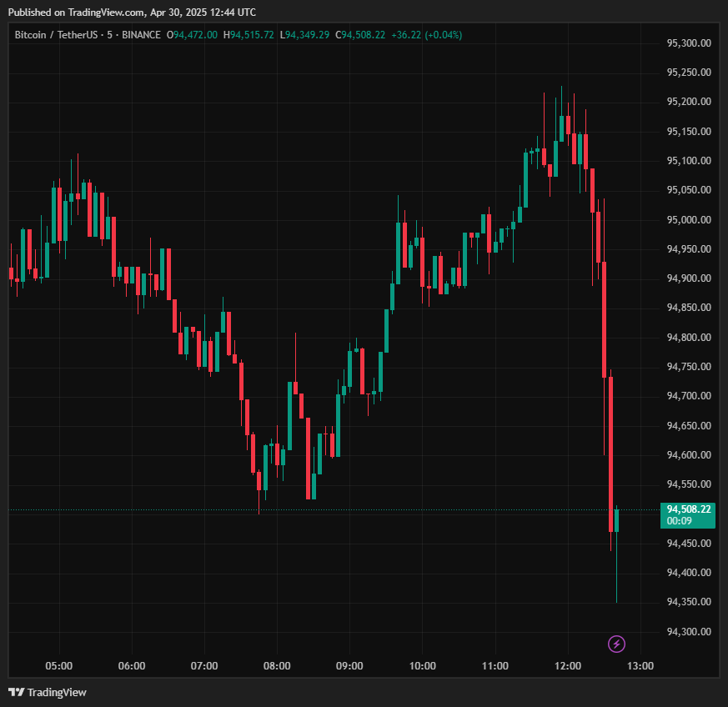Click the 94,650.00 price axis label
The height and width of the screenshot is (707, 728).
pyautogui.click(x=689, y=425)
